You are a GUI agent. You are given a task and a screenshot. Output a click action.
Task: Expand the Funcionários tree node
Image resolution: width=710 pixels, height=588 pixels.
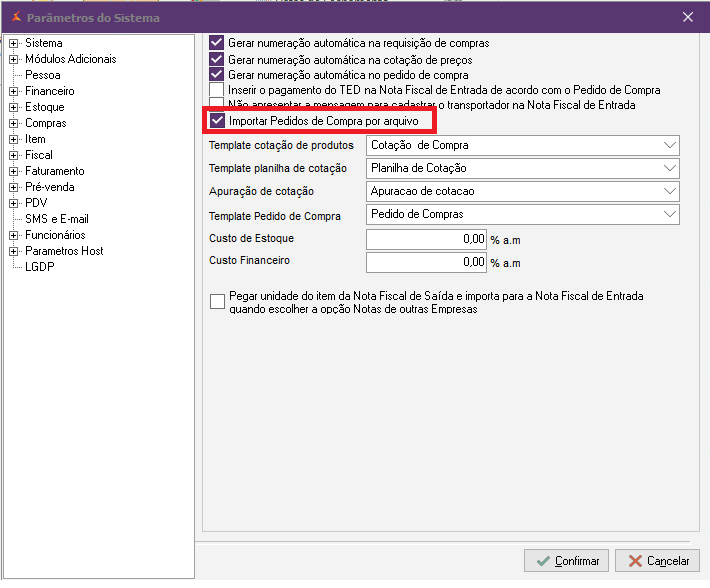point(14,235)
